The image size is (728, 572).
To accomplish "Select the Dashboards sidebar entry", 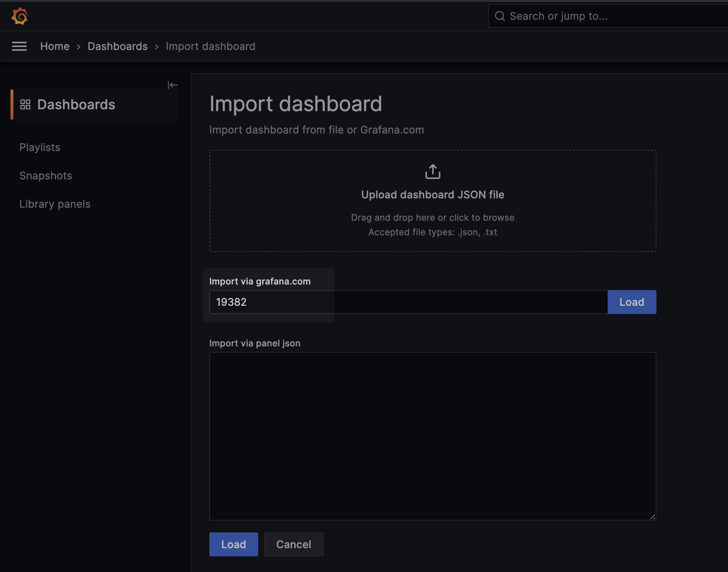I will 76,104.
